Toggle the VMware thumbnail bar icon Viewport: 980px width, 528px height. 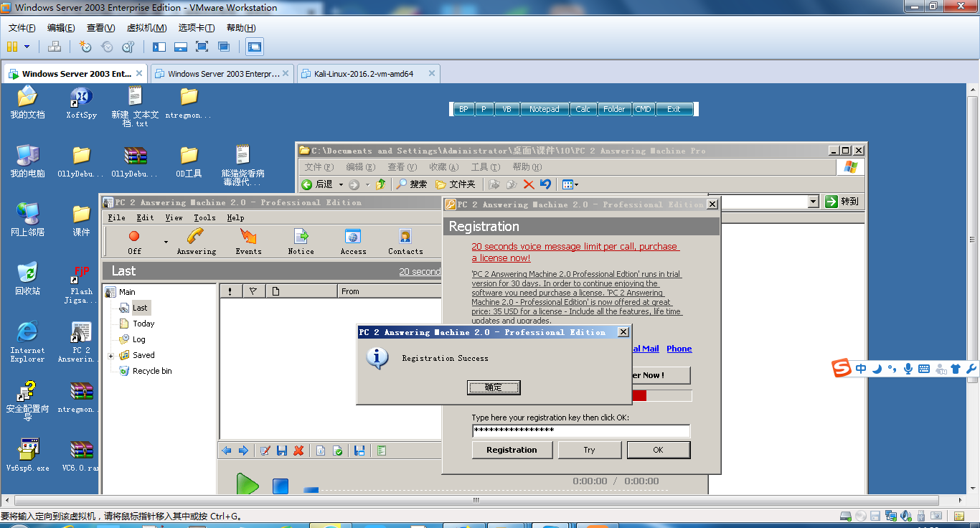(x=181, y=47)
